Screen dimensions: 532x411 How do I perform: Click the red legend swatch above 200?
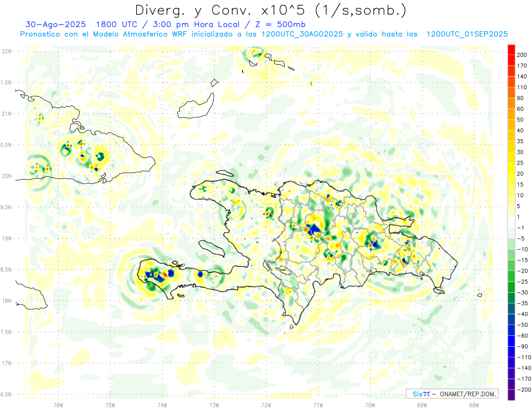pyautogui.click(x=511, y=50)
